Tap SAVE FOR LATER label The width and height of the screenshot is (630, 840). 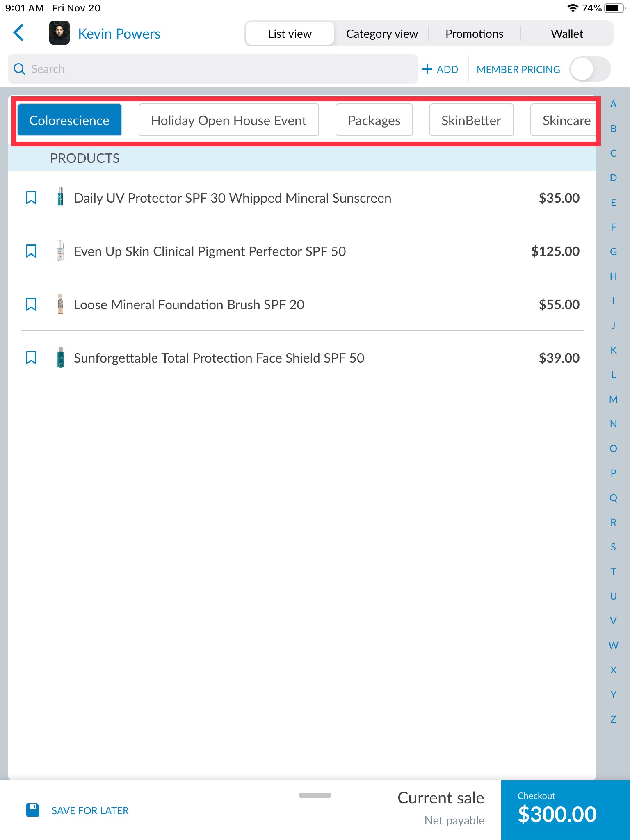(x=90, y=811)
